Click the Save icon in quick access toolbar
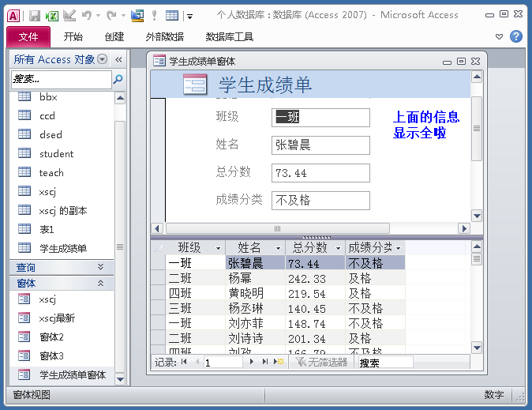 click(34, 15)
